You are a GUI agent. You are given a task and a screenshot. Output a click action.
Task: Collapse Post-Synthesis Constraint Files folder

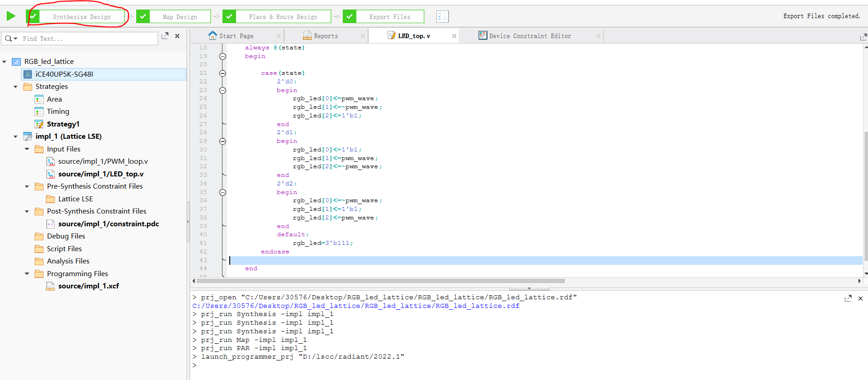pyautogui.click(x=27, y=211)
